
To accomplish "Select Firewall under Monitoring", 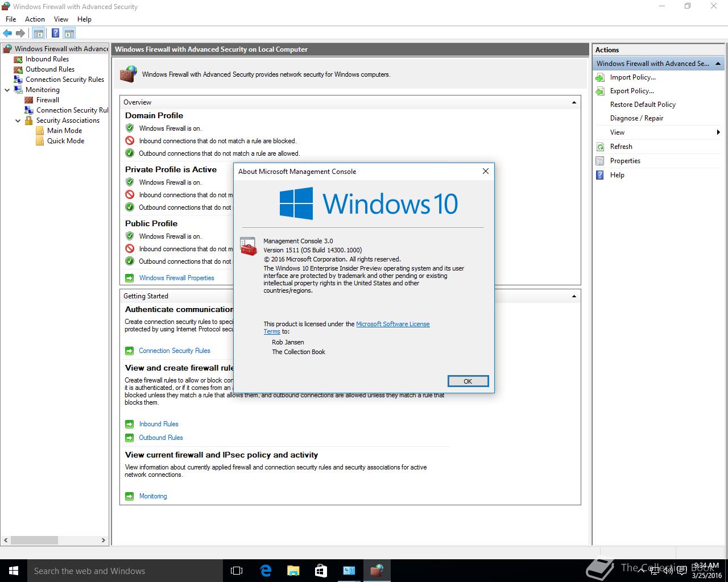I will tap(48, 100).
